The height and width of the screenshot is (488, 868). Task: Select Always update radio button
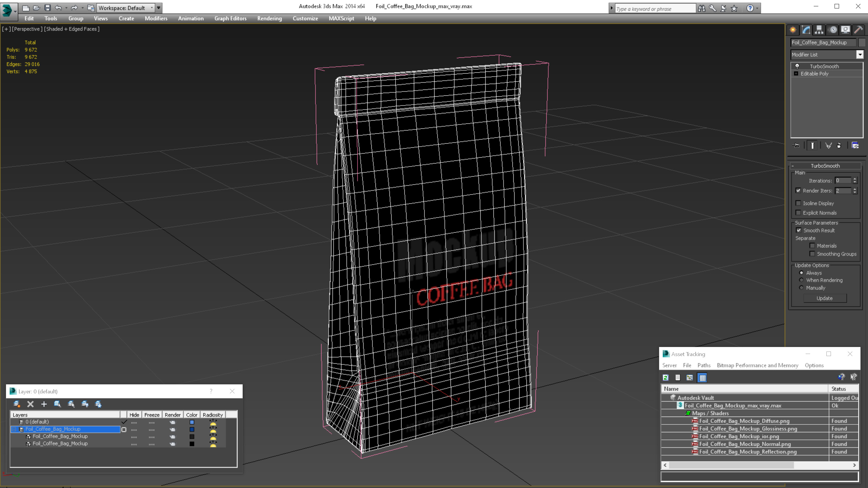801,272
